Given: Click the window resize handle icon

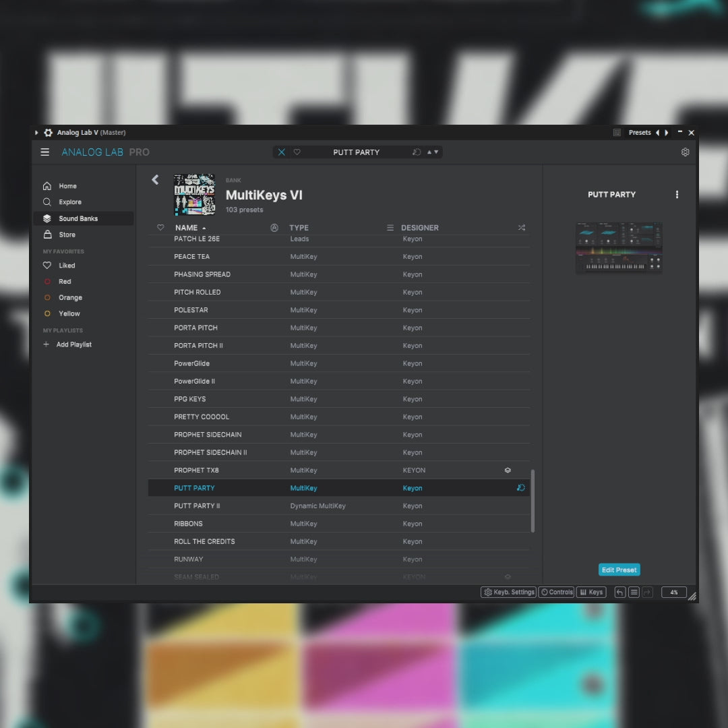Looking at the screenshot, I should click(x=692, y=597).
